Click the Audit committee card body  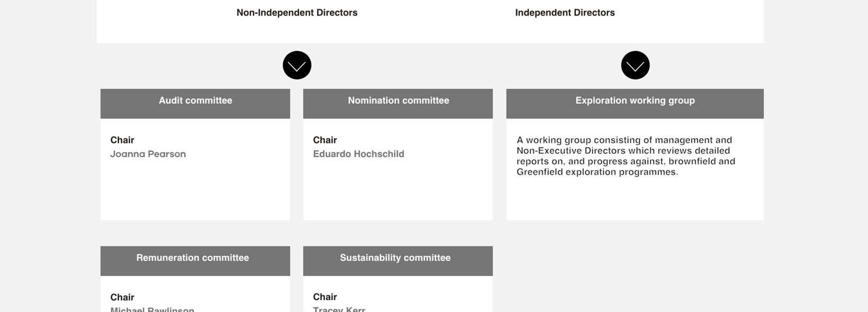point(195,190)
